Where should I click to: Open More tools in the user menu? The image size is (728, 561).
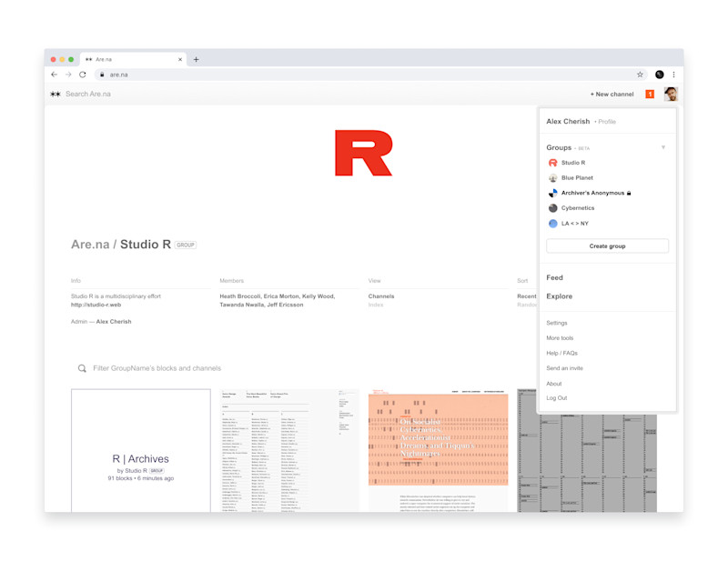pos(560,338)
